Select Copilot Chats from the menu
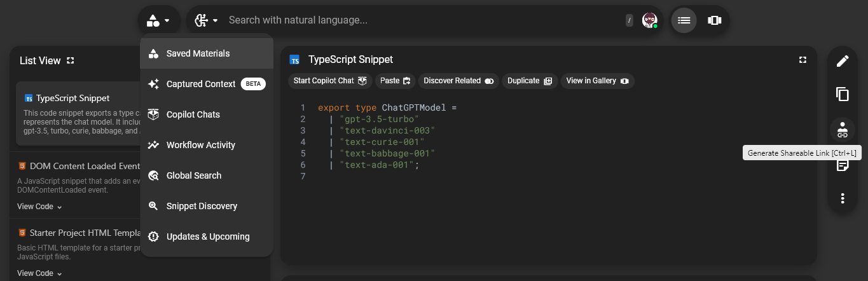868x281 pixels. click(x=193, y=114)
